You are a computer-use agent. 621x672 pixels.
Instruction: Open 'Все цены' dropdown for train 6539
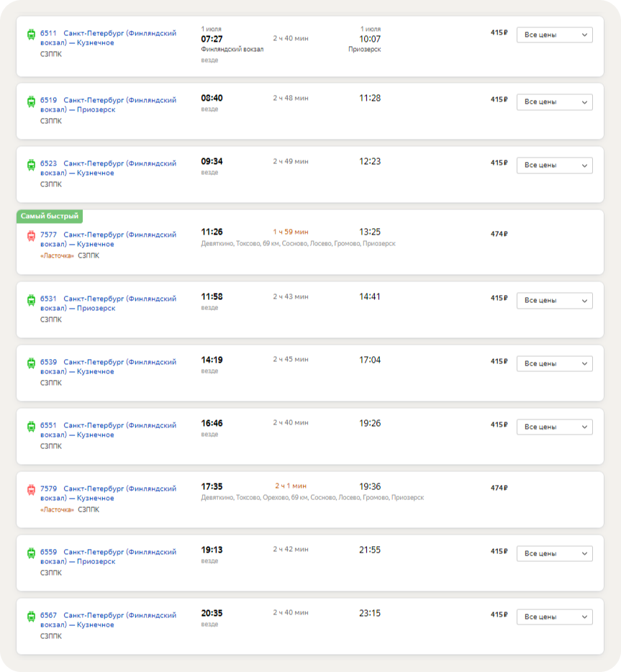[x=554, y=363]
